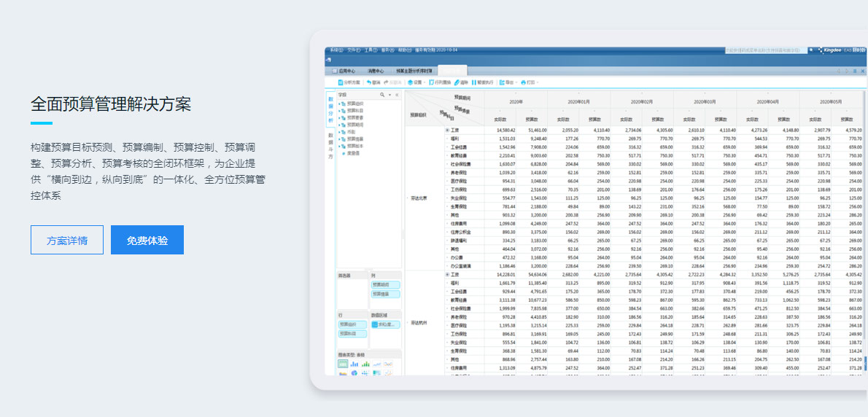Screen dimensions: 868x417
Task: Switch to the 预算主题分析 tab
Action: tap(414, 71)
